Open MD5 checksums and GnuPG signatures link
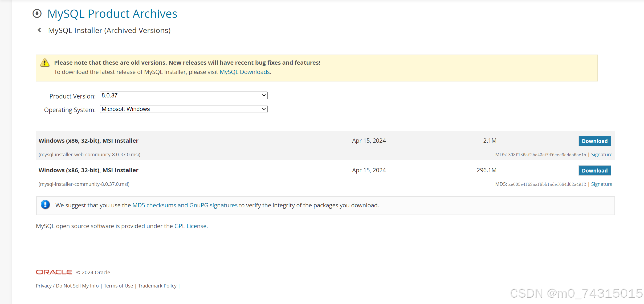This screenshot has width=644, height=304. 185,206
